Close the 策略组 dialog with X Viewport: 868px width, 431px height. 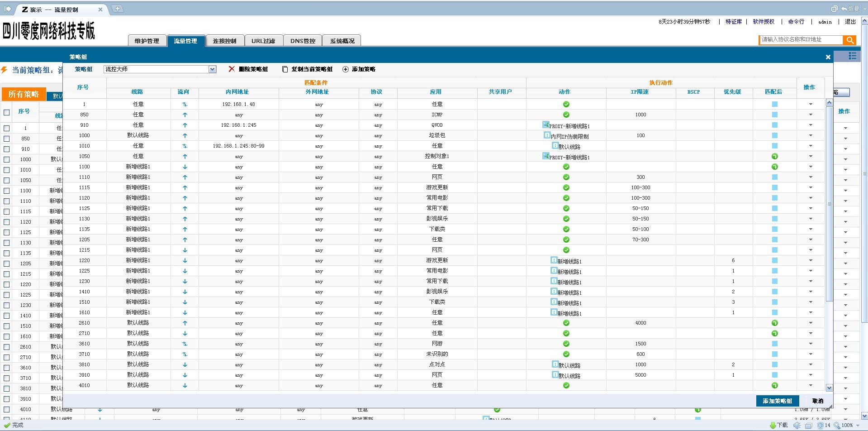(828, 57)
